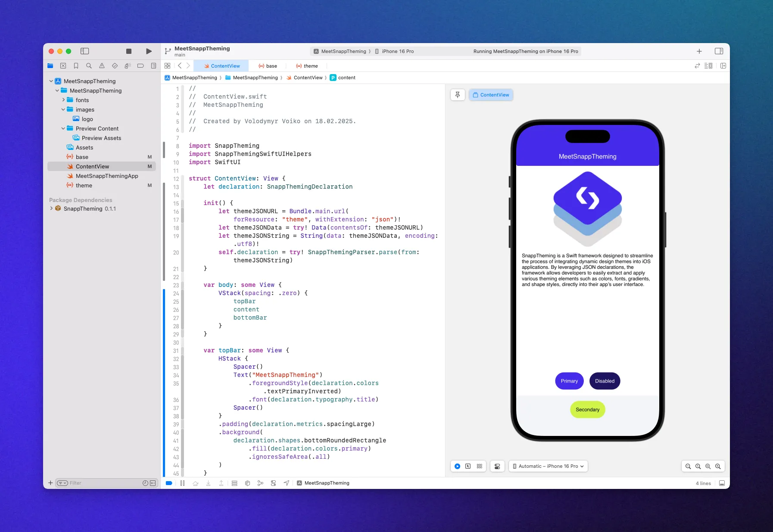Click the Filter field in navigator
The width and height of the screenshot is (773, 532).
pos(103,483)
